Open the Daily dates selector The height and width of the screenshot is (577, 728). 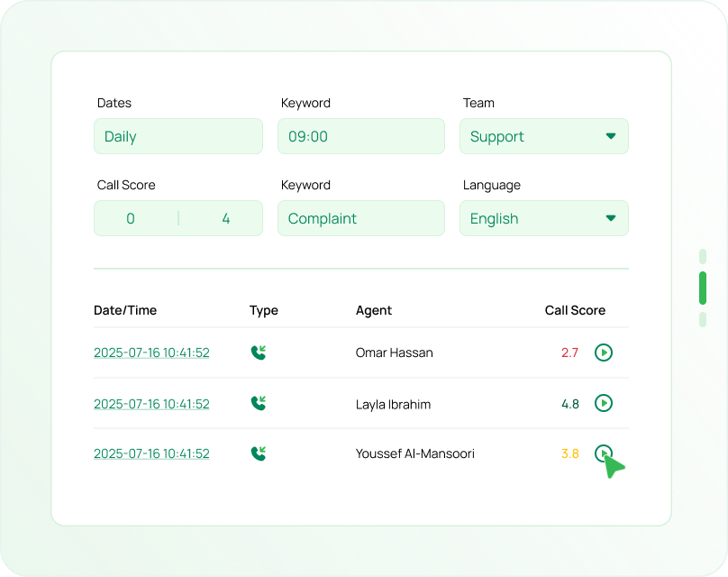point(177,136)
